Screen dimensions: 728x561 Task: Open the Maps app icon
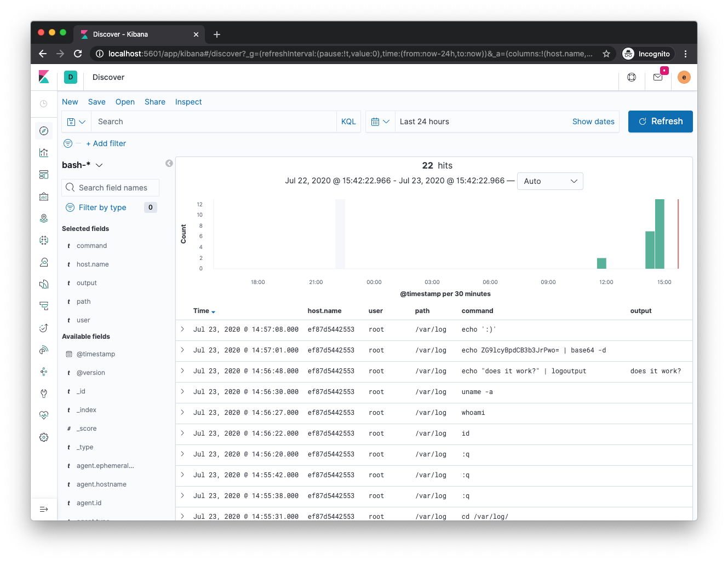click(x=44, y=218)
